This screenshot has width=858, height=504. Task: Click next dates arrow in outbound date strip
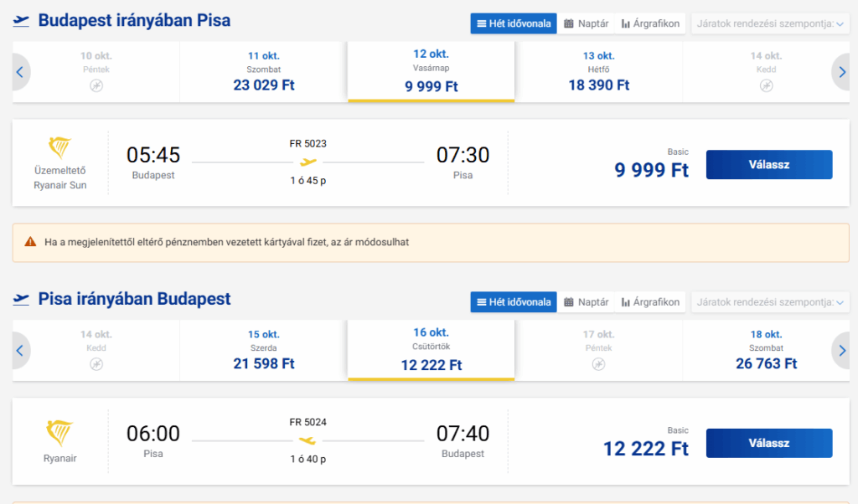coord(841,72)
